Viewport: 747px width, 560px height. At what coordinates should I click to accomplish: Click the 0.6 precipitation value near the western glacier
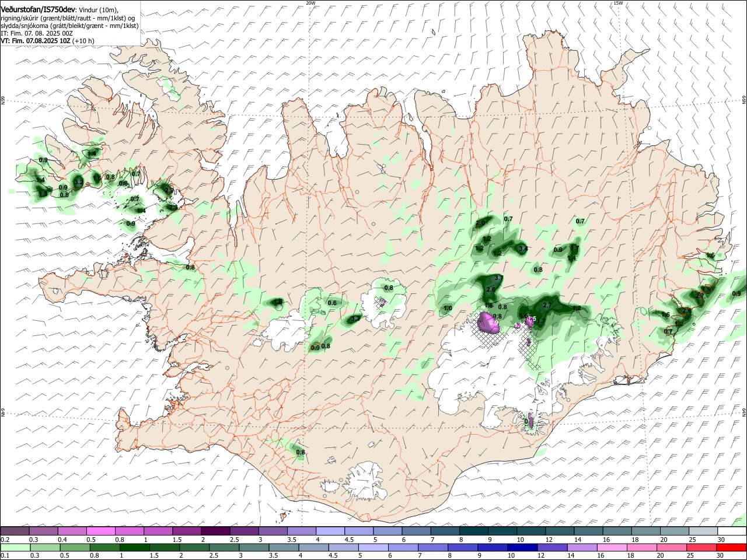[x=332, y=303]
